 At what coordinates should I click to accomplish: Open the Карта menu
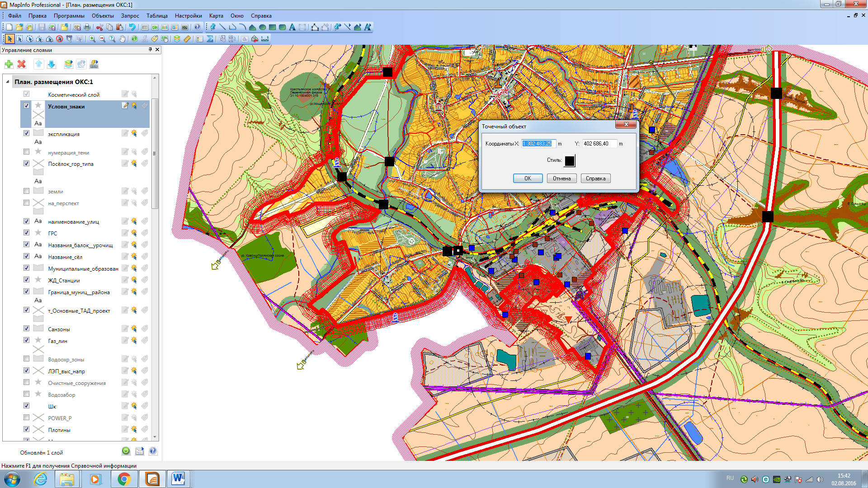[x=216, y=16]
